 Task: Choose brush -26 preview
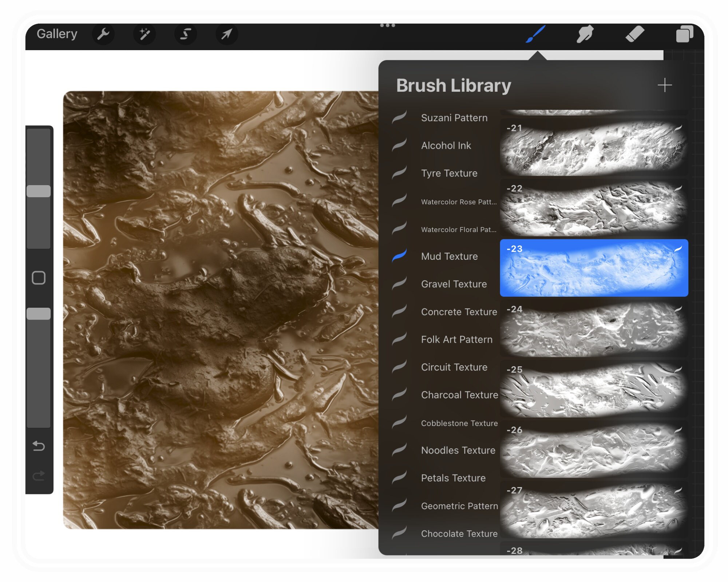594,449
